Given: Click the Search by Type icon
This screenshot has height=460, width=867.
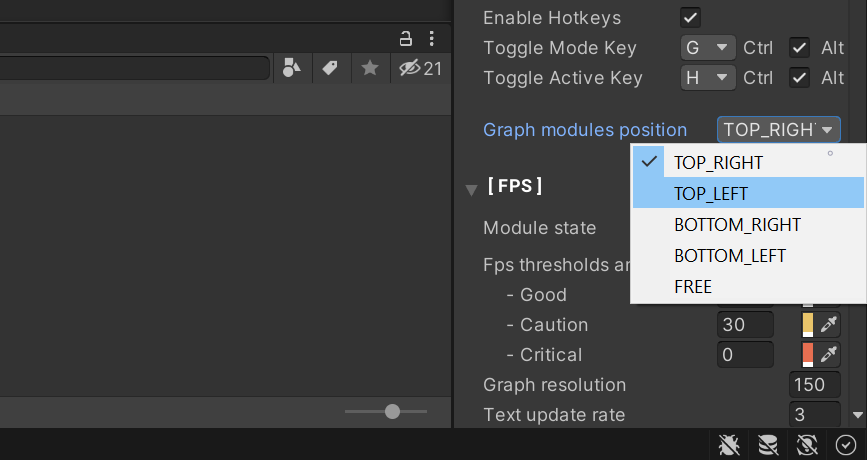Looking at the screenshot, I should 291,68.
